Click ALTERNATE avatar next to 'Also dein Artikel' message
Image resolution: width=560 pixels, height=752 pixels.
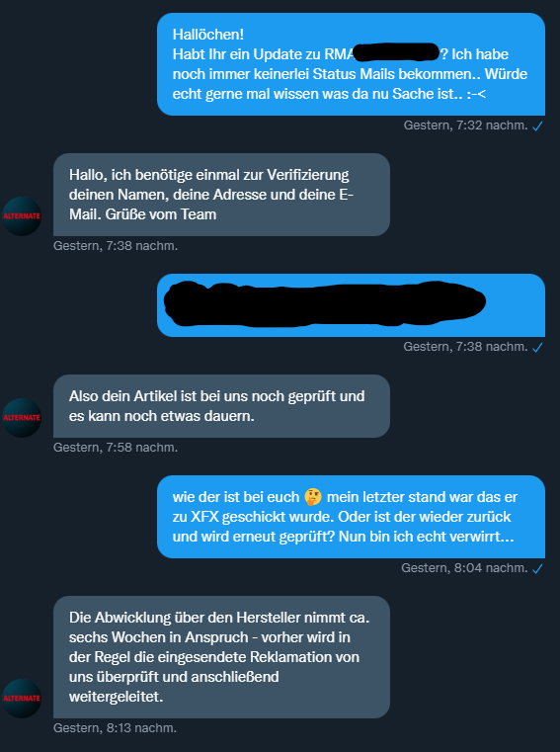pyautogui.click(x=22, y=417)
